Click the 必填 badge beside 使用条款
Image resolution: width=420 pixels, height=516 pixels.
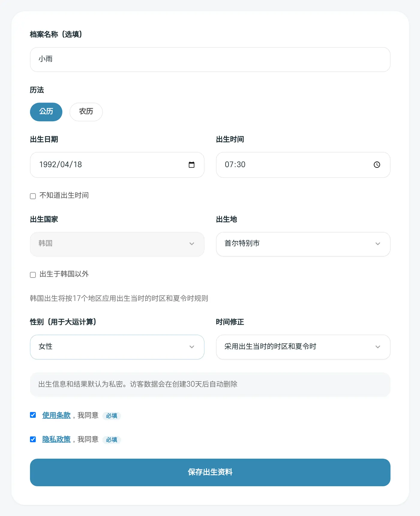pyautogui.click(x=112, y=416)
